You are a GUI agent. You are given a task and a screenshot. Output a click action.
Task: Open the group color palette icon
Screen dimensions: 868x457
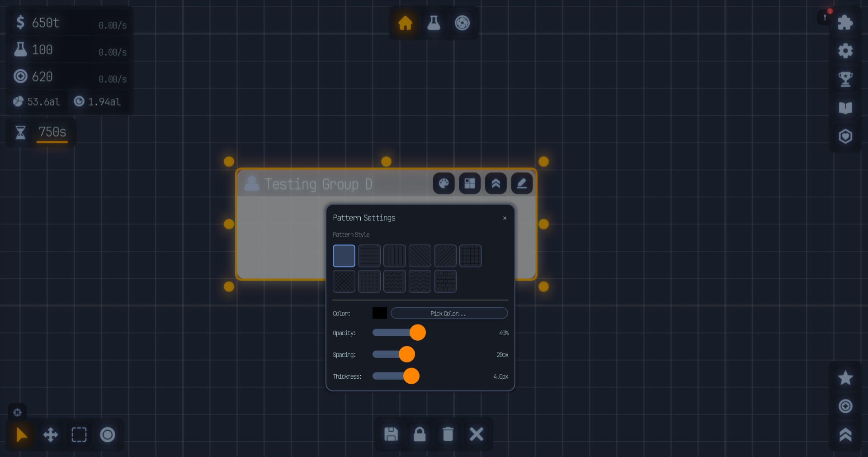443,184
